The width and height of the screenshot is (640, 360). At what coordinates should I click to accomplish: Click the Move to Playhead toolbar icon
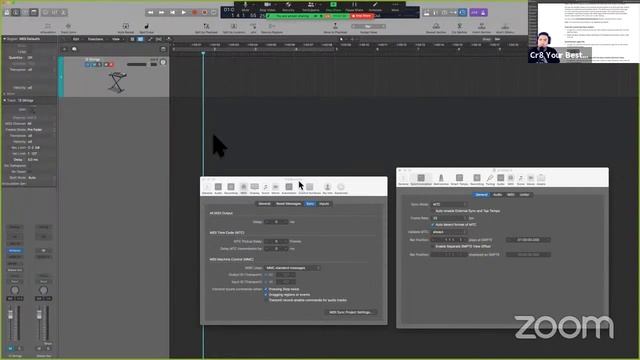[335, 28]
